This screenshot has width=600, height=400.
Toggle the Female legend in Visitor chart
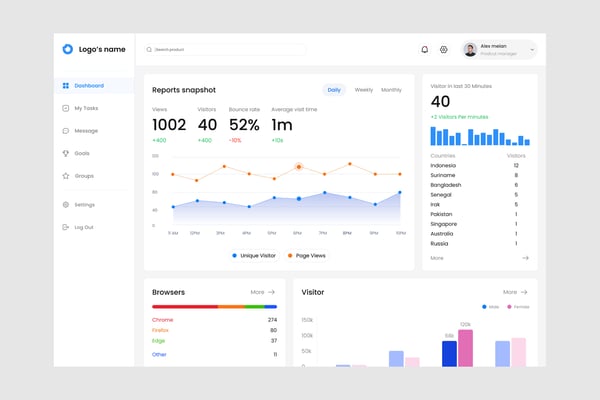tap(518, 307)
